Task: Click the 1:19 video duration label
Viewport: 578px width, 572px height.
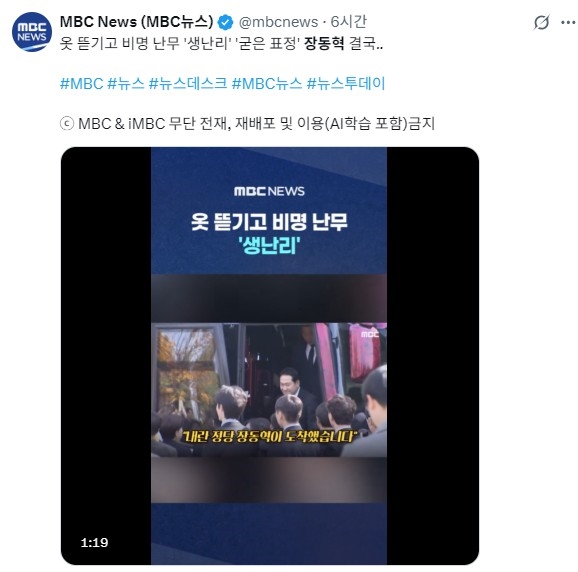Action: click(x=94, y=543)
